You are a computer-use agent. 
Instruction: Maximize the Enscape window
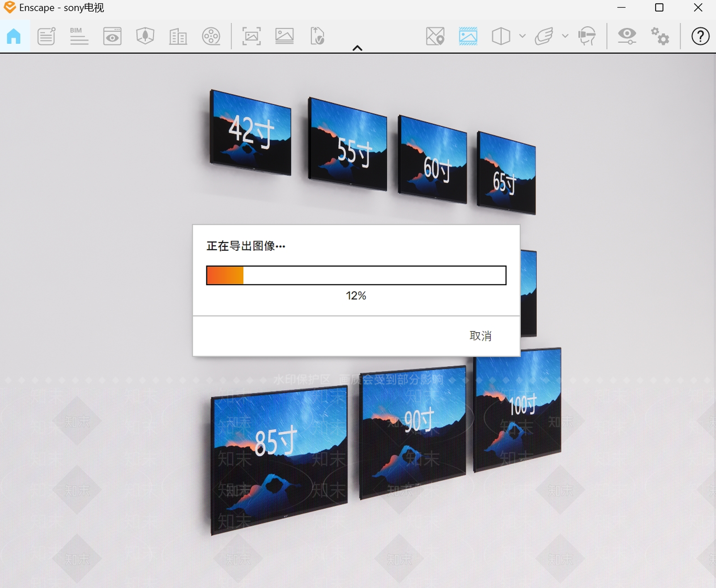(659, 8)
